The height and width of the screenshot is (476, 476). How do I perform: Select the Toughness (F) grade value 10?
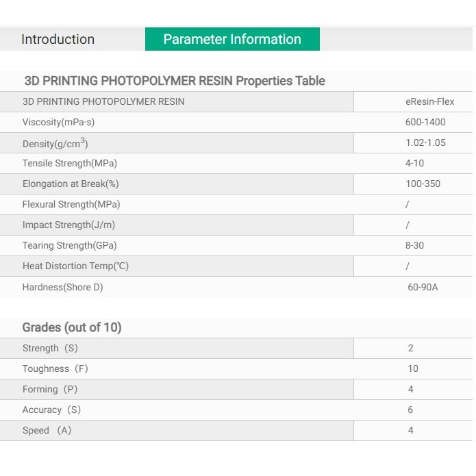(413, 368)
